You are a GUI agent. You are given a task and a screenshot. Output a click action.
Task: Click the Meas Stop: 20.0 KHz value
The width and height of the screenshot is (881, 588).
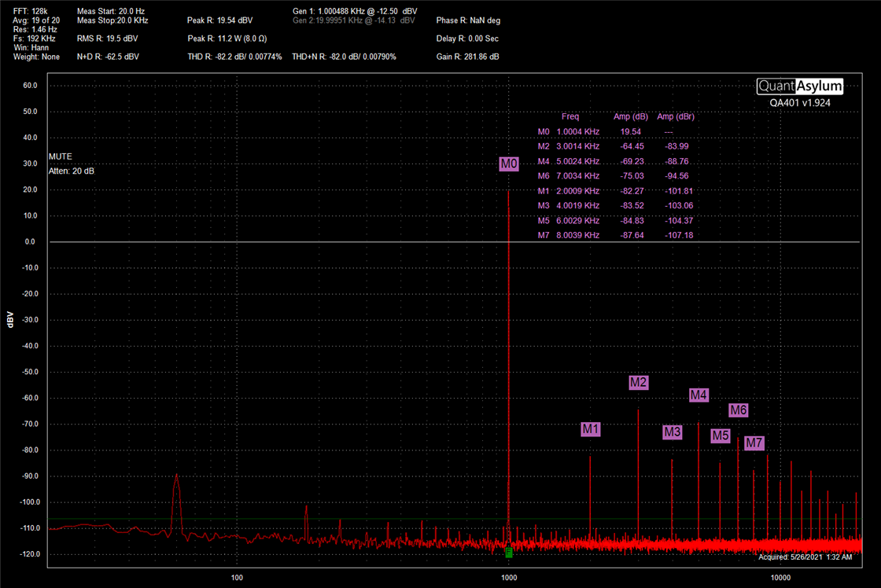(112, 20)
